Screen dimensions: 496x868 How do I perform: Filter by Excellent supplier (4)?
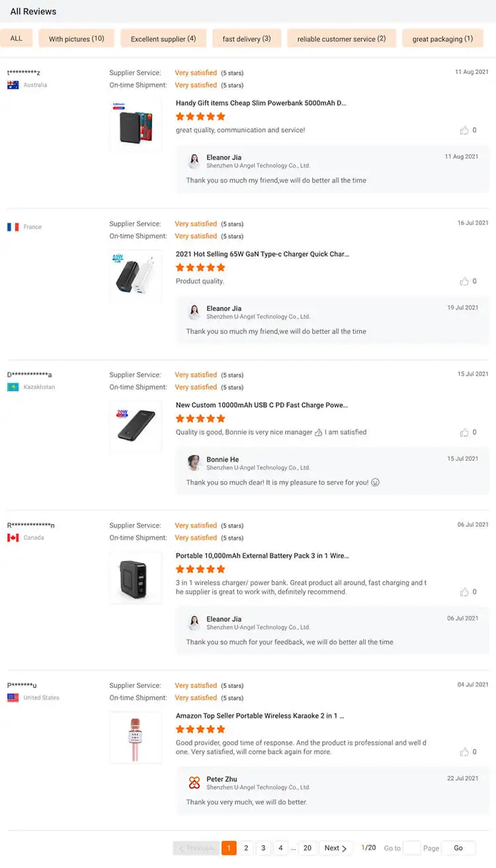tap(163, 38)
